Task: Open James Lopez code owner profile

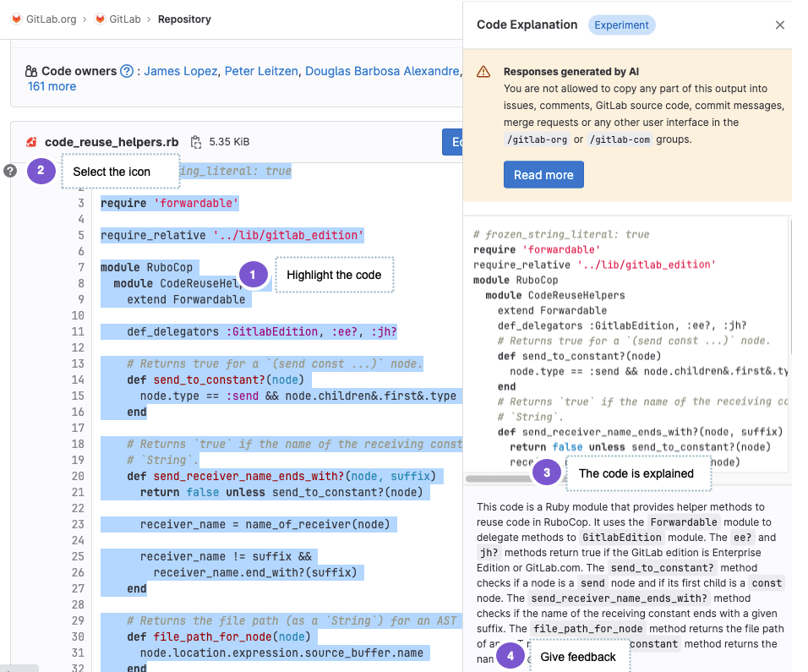Action: 180,71
